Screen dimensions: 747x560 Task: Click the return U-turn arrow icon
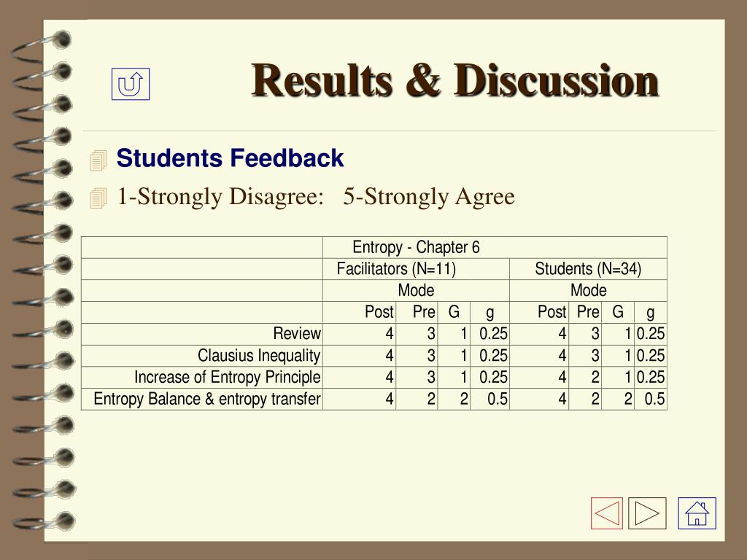click(x=131, y=84)
